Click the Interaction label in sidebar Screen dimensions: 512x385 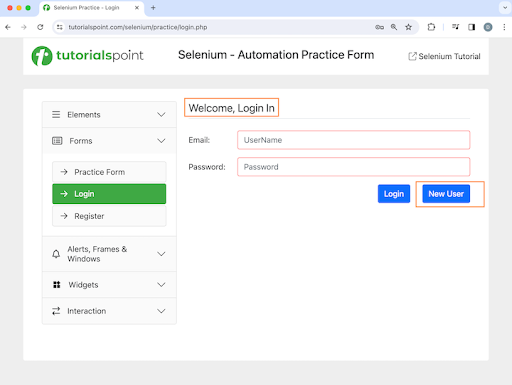click(x=87, y=311)
